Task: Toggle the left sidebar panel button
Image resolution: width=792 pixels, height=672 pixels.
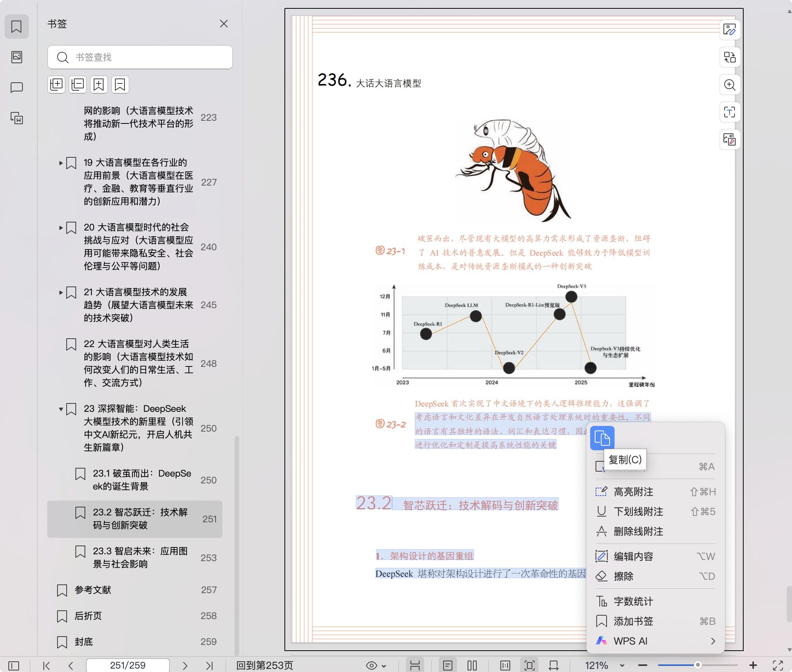Action: click(x=14, y=666)
